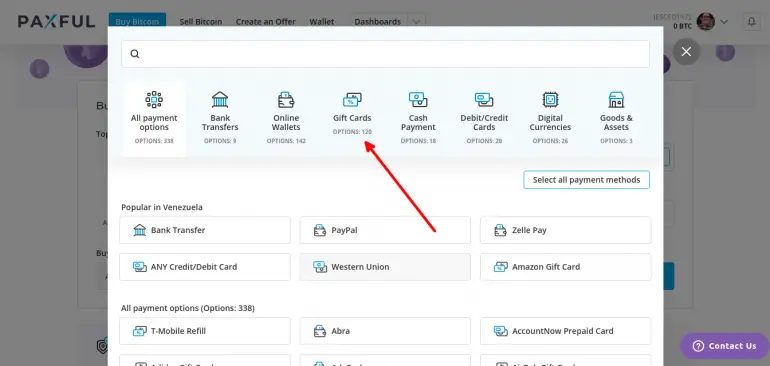This screenshot has width=770, height=366.
Task: Select the Western Union option
Action: click(385, 267)
